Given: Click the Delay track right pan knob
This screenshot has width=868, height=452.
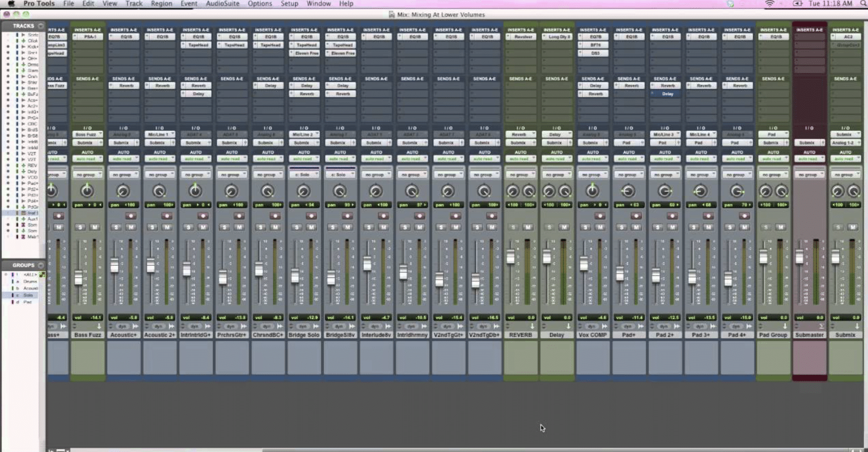Looking at the screenshot, I should tap(564, 192).
